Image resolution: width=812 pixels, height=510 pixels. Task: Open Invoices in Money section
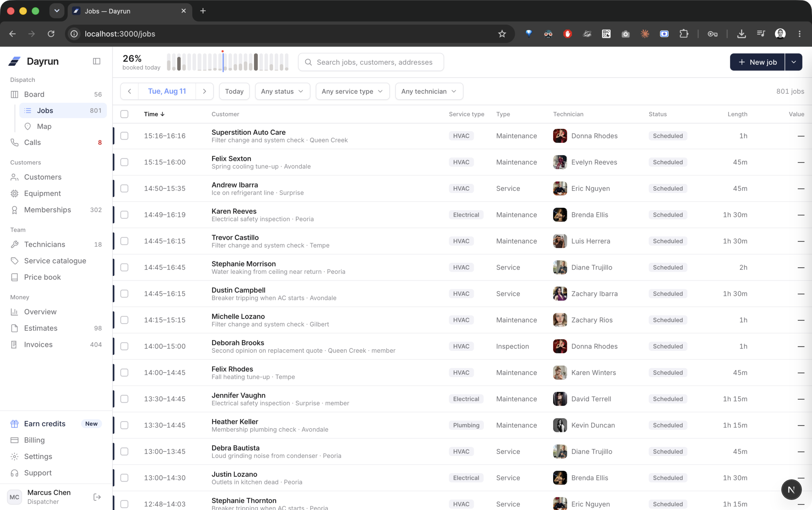56,344
